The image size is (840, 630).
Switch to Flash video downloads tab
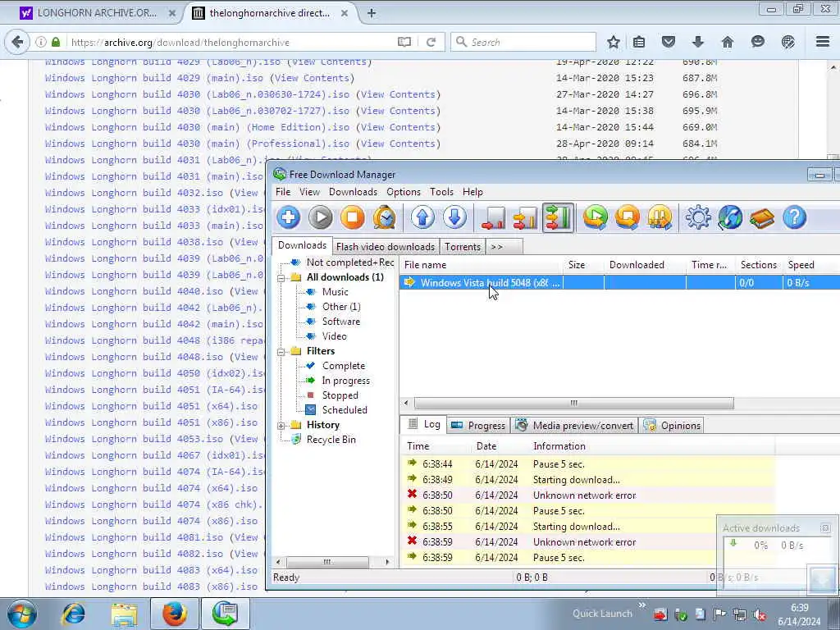click(x=386, y=246)
